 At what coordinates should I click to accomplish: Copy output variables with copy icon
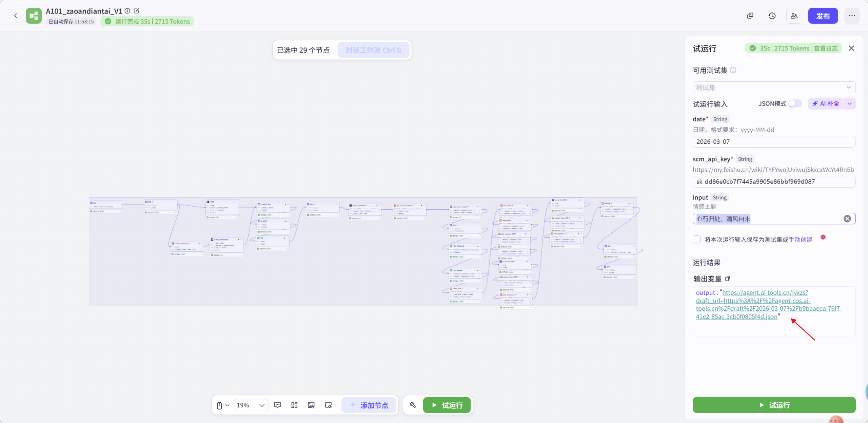click(728, 278)
